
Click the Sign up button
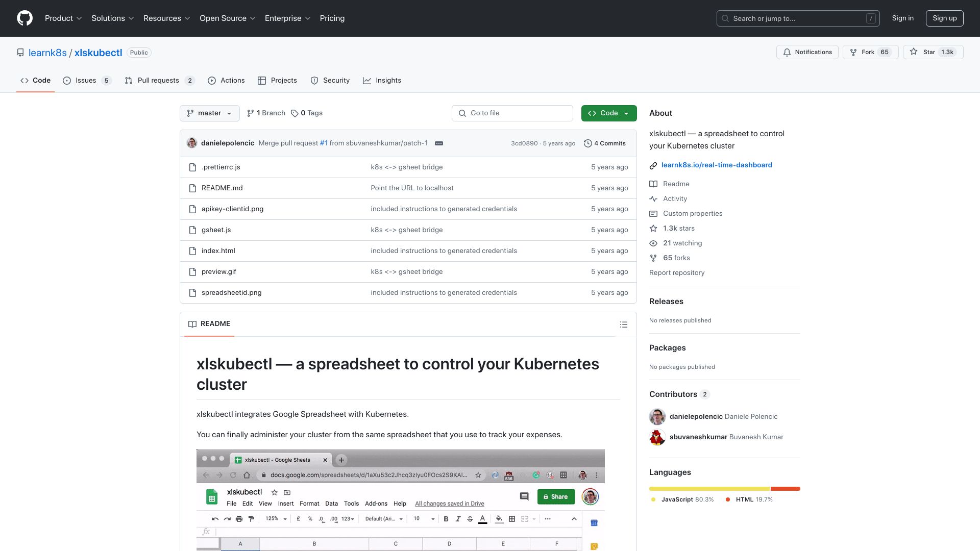pos(944,18)
